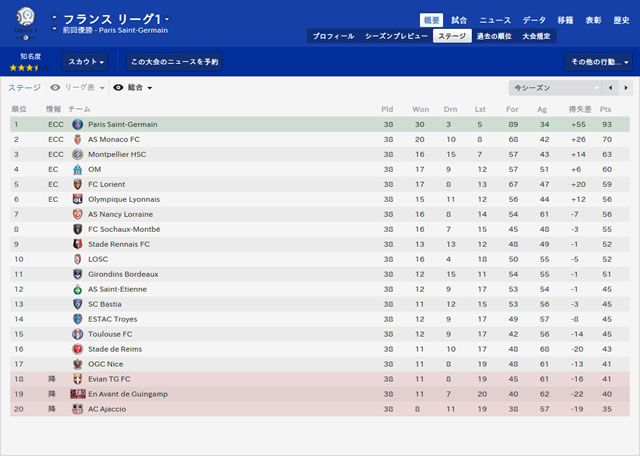The image size is (640, 456).
Task: Click the En Avant de Guingamp badge
Action: (78, 394)
